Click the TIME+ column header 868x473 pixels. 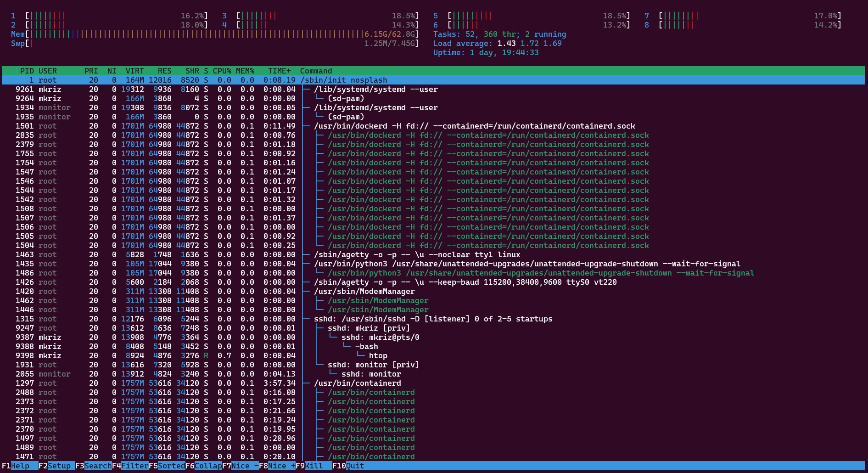point(279,71)
